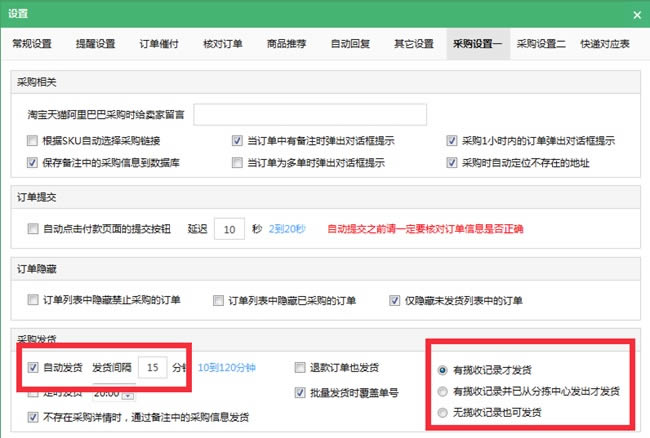The image size is (650, 438).
Task: Uncheck 当订单中有备注时弹出对话框提示
Action: tap(237, 140)
